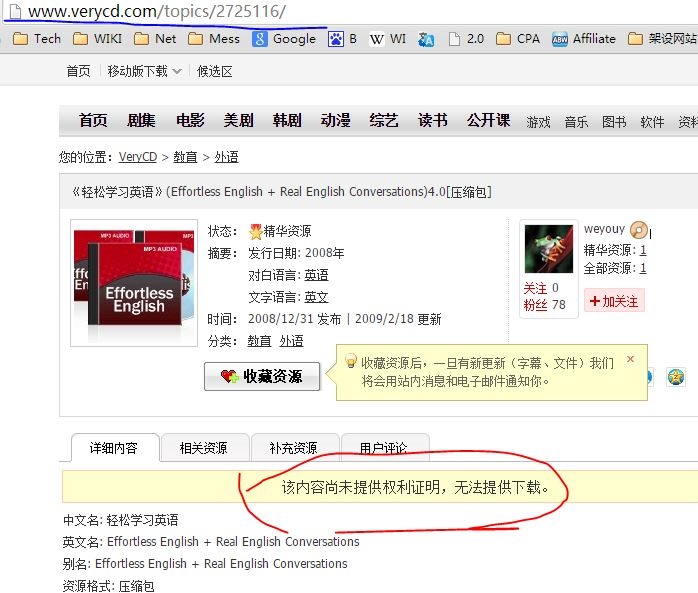
Task: Select 首页 in the main navigation
Action: coord(93,120)
